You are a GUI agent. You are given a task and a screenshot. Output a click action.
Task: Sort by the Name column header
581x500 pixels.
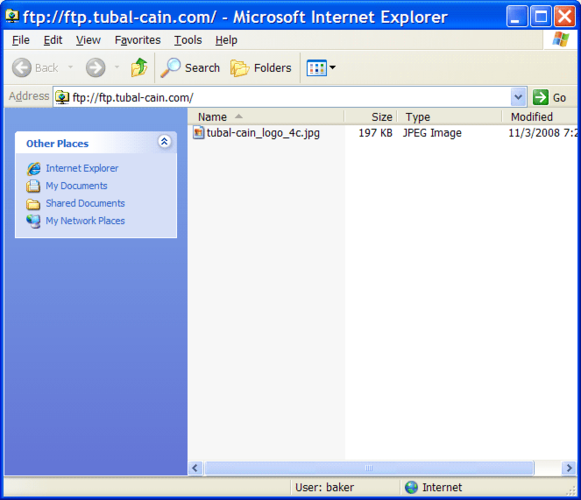point(266,117)
